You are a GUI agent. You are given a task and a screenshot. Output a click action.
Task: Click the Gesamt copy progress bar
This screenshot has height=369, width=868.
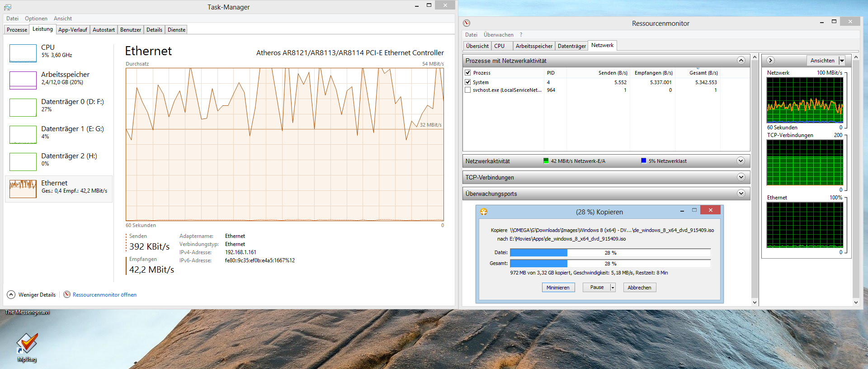(x=610, y=264)
